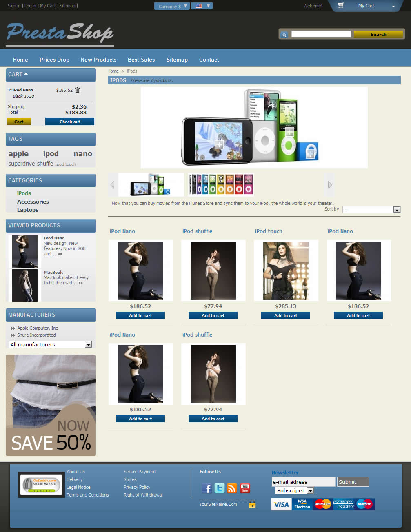Image resolution: width=411 pixels, height=532 pixels.
Task: Open the US flag language dropdown
Action: click(202, 6)
